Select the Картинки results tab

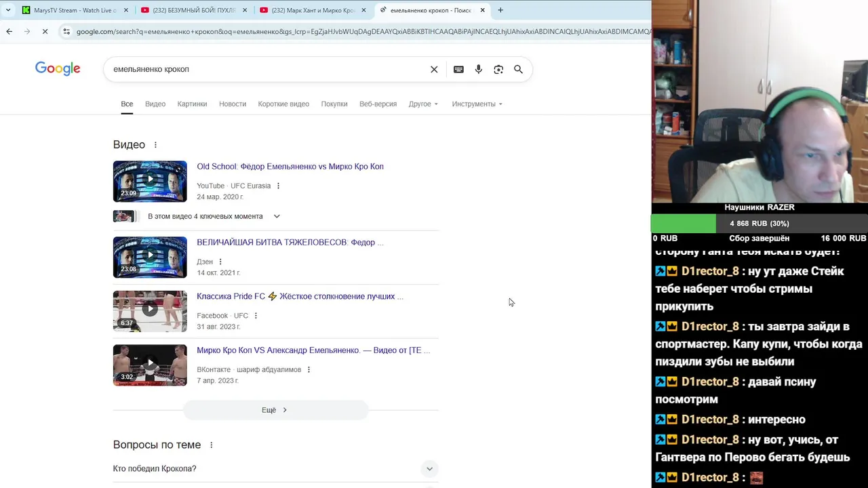(192, 104)
